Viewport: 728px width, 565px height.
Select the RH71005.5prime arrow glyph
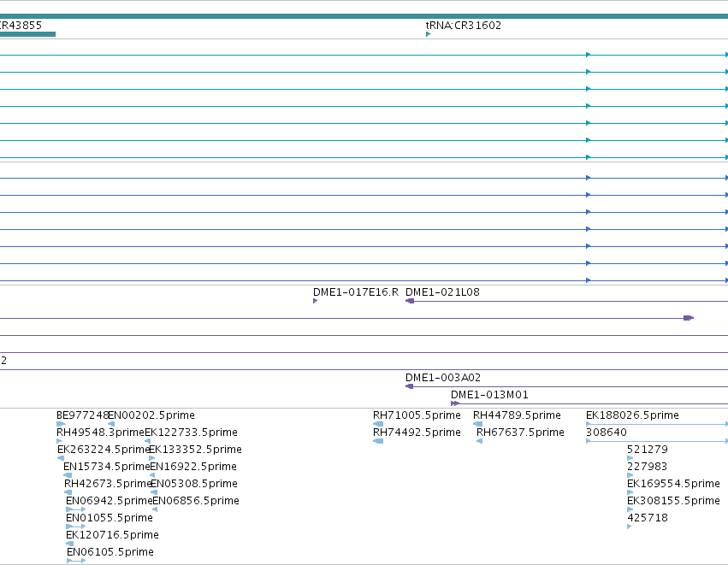click(x=378, y=424)
